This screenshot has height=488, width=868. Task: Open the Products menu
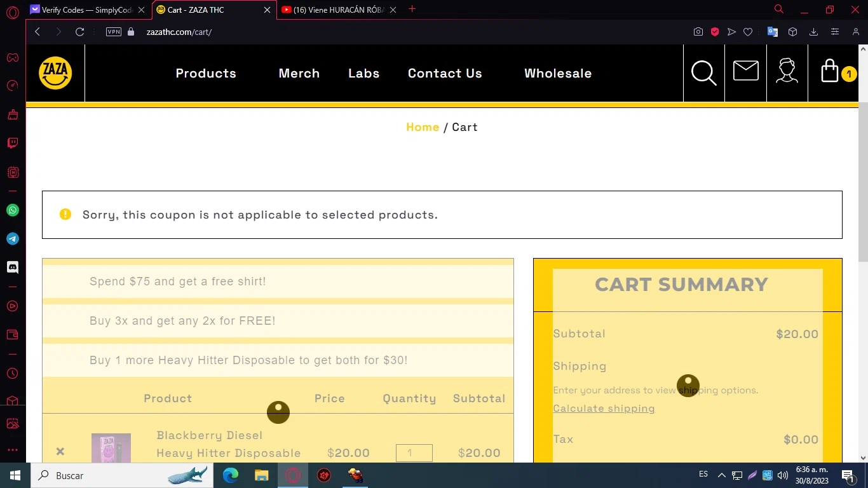(206, 73)
